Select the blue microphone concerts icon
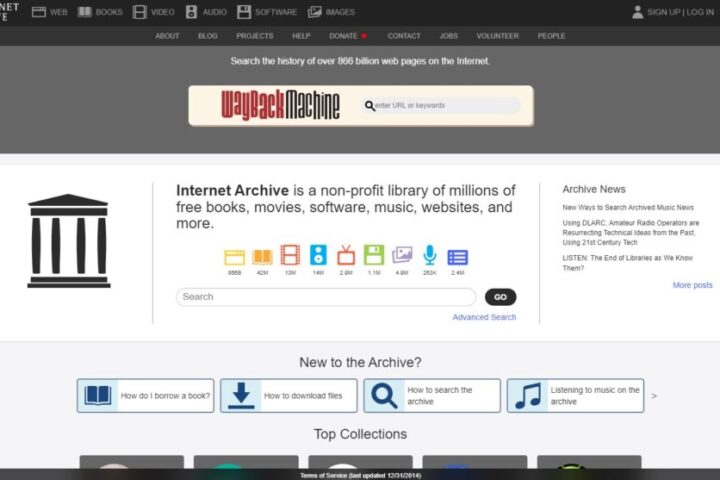720x480 pixels. pyautogui.click(x=430, y=255)
